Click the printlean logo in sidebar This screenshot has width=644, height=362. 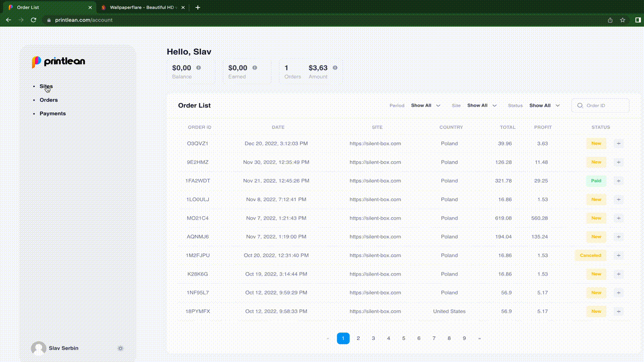pos(58,62)
